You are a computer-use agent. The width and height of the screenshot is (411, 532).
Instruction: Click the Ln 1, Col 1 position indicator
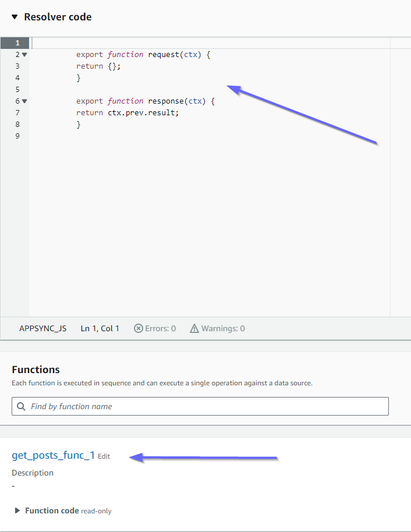pos(100,328)
